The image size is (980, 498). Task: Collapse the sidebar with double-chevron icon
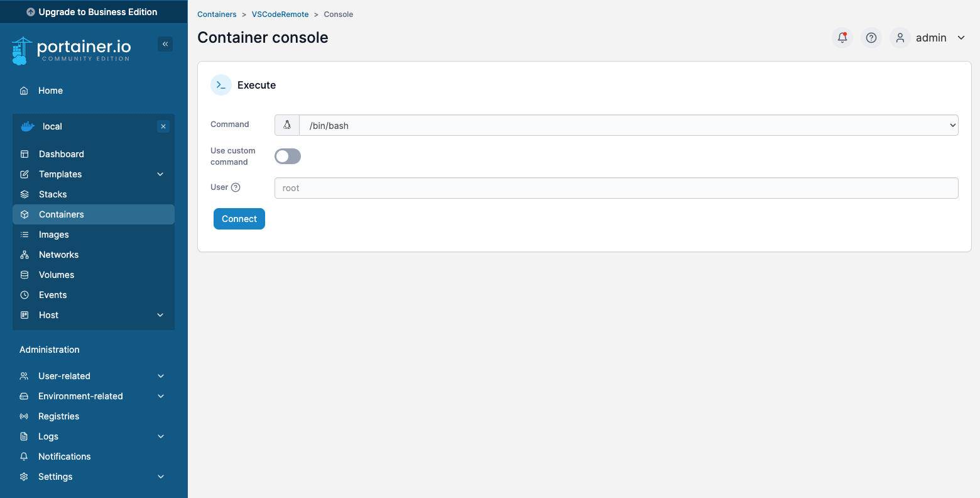(x=165, y=44)
